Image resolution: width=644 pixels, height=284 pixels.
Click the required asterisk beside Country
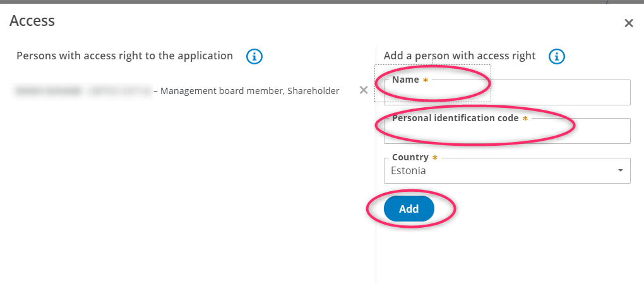[x=435, y=158]
